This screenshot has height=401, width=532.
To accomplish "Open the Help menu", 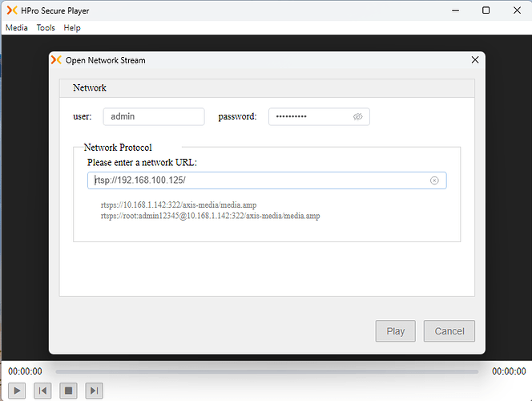I will click(72, 27).
